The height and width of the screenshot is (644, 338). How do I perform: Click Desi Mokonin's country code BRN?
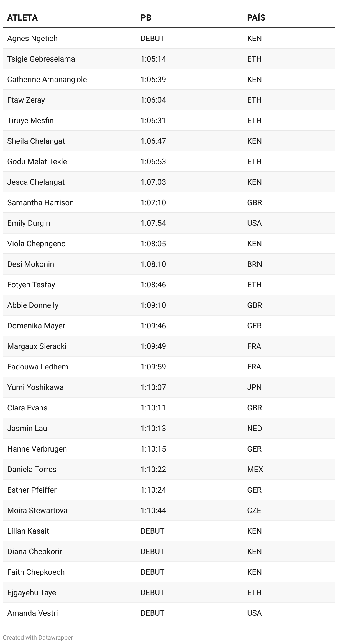pyautogui.click(x=254, y=264)
